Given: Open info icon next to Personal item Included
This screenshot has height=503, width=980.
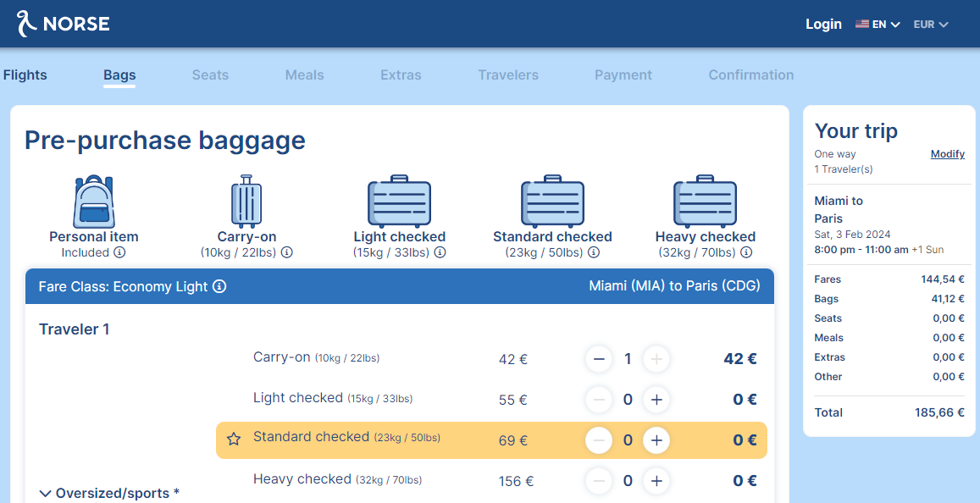Looking at the screenshot, I should coord(119,252).
